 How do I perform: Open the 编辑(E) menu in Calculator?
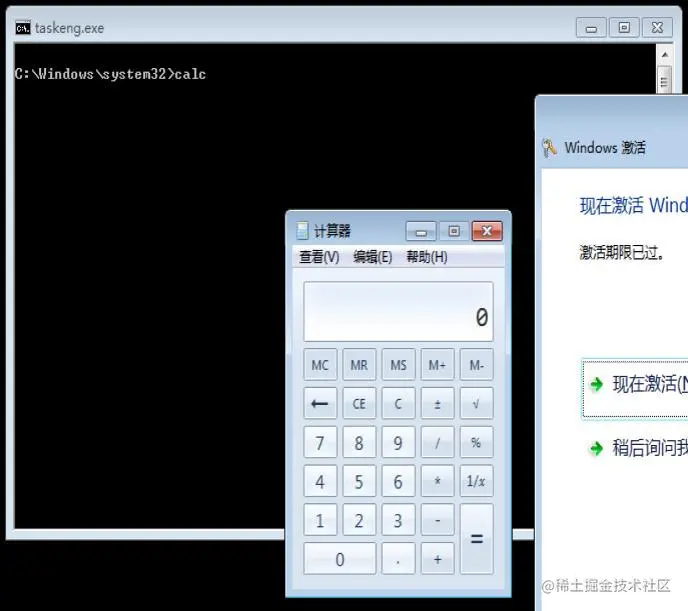tap(373, 257)
